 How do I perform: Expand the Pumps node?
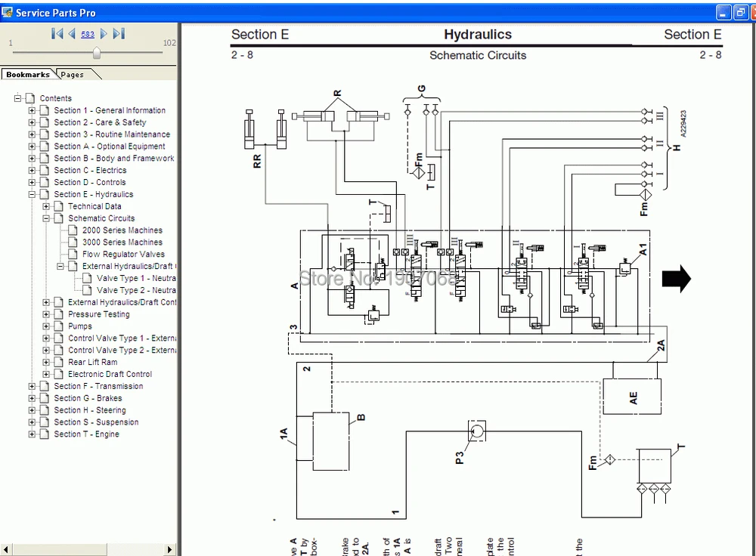[47, 326]
